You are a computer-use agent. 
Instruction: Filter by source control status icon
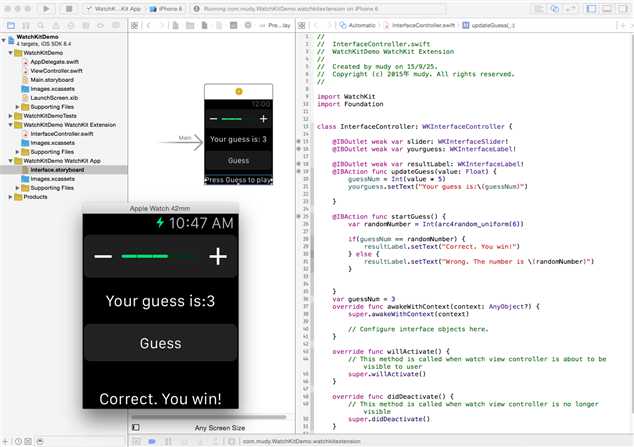coord(28,441)
